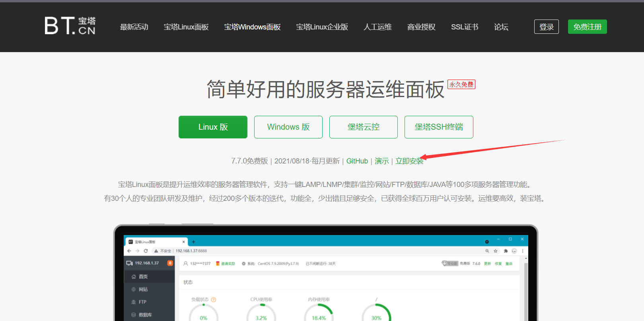Click the 登录 login button

547,27
